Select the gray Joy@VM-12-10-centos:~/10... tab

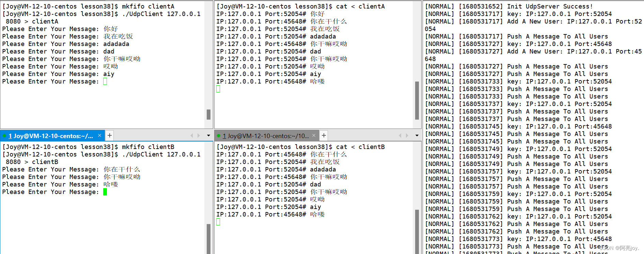click(266, 136)
